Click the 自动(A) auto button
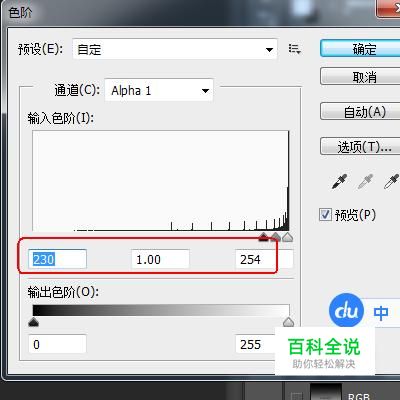This screenshot has width=400, height=400. (x=360, y=111)
